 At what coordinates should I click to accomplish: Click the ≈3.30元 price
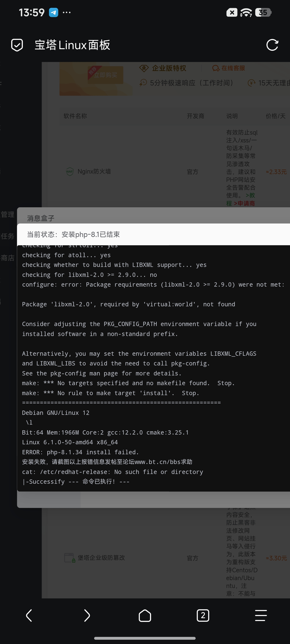276,558
